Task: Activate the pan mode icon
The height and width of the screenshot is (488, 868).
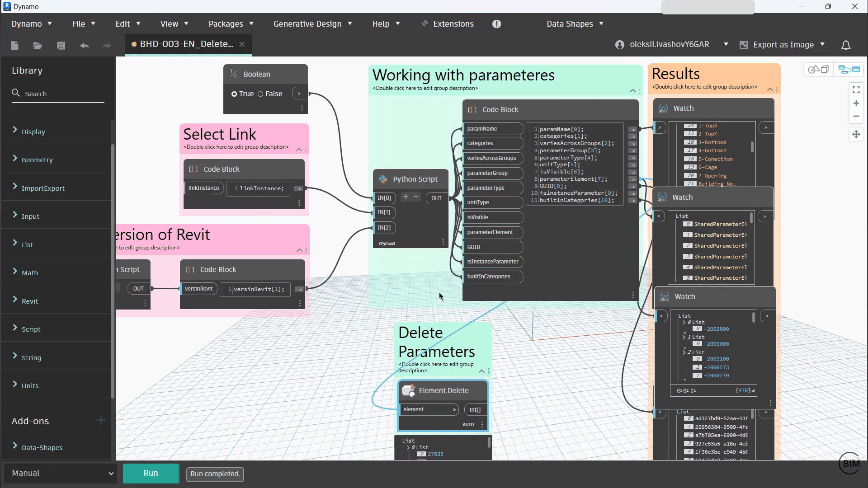Action: pyautogui.click(x=856, y=134)
